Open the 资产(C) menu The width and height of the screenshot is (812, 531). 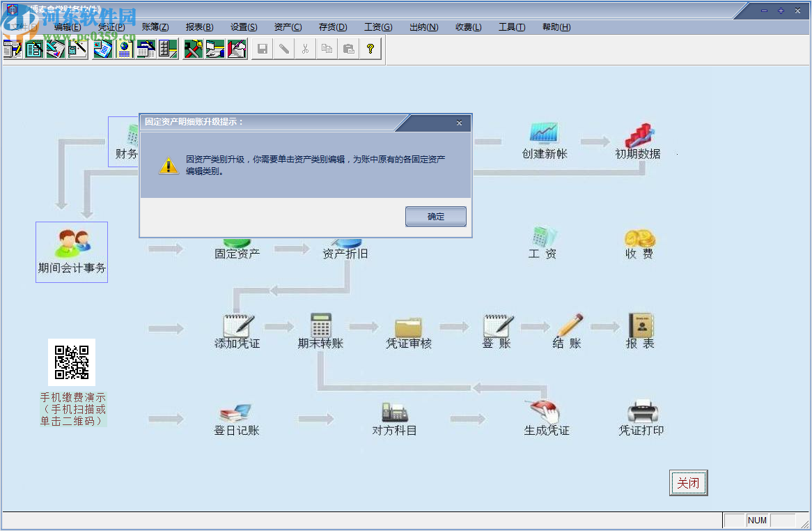[288, 27]
